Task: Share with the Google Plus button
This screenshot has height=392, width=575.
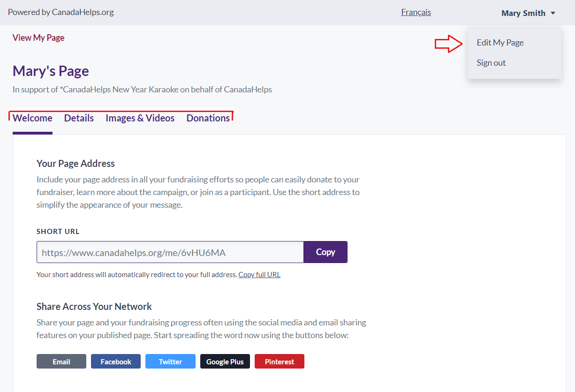Action: click(x=225, y=362)
